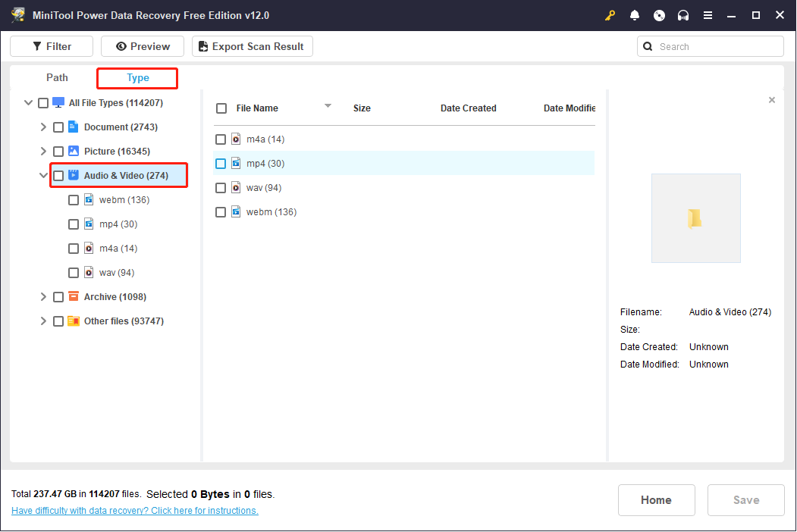The width and height of the screenshot is (797, 532).
Task: Click the Archive category icon in tree
Action: [74, 297]
